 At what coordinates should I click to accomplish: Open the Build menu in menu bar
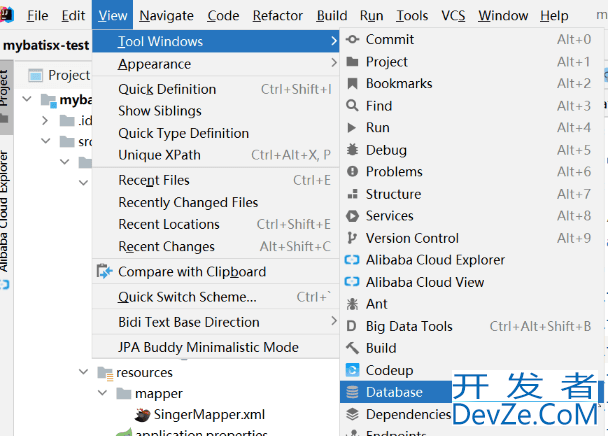332,16
